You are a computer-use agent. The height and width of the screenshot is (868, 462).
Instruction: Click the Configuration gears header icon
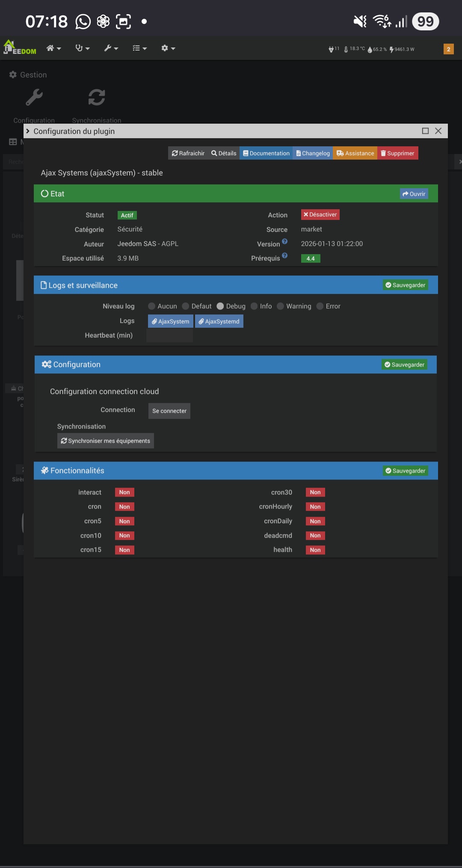46,364
